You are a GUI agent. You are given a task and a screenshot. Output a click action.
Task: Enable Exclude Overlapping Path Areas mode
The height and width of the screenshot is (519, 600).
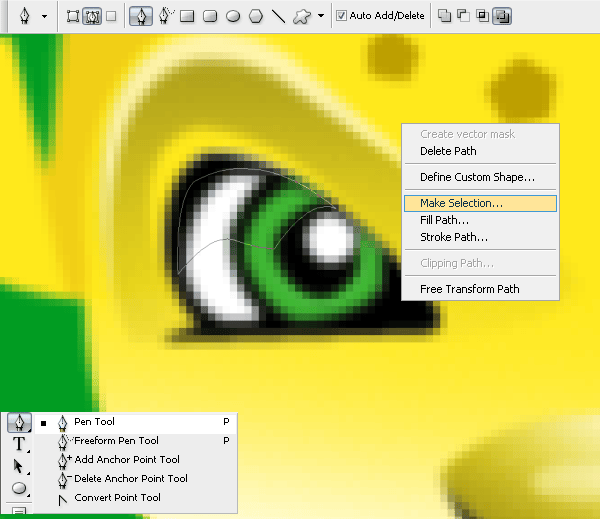coord(501,16)
